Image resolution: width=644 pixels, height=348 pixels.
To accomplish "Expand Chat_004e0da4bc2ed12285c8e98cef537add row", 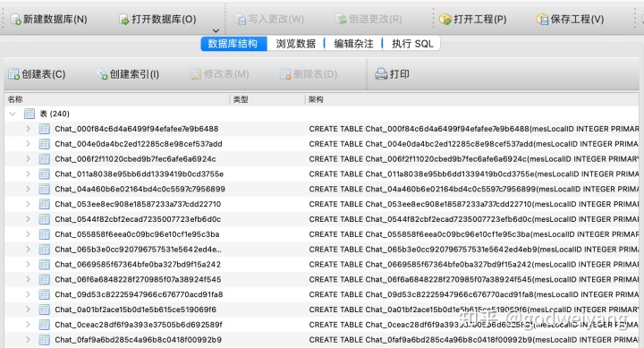I will (28, 144).
